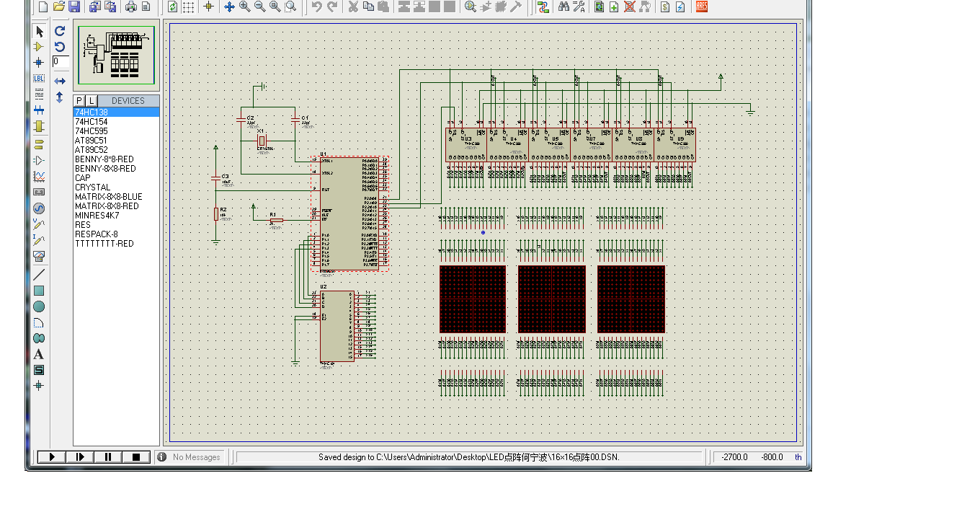Rotate clockwise with the rotation arrow

point(60,31)
